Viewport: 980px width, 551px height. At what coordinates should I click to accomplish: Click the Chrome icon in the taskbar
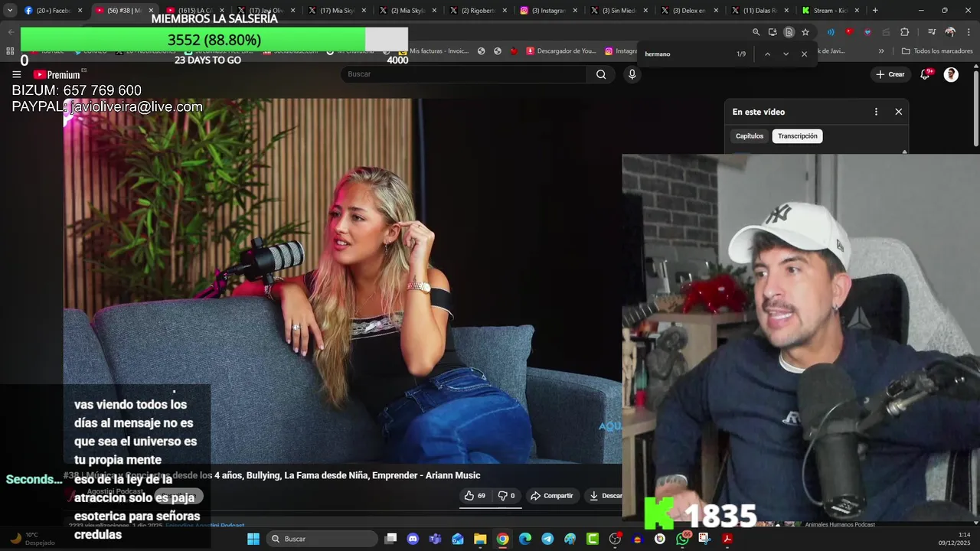click(502, 539)
